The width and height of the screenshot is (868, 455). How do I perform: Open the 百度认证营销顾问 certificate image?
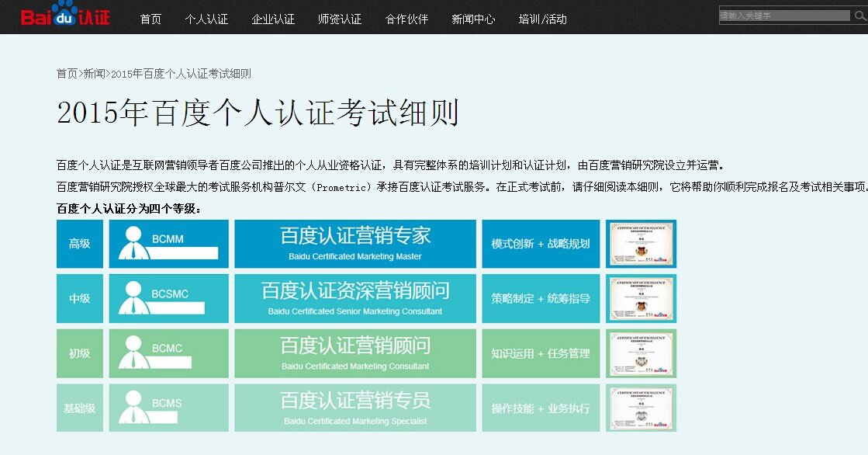click(641, 353)
